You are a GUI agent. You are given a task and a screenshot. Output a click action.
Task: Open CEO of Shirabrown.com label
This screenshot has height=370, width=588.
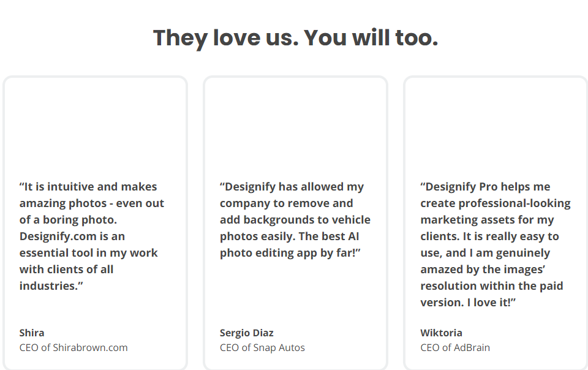tap(73, 347)
